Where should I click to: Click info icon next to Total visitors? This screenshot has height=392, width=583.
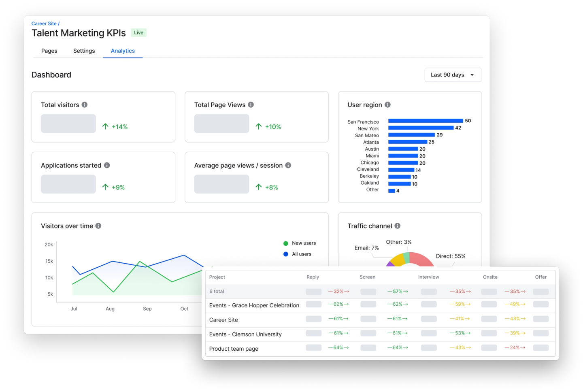pos(85,104)
